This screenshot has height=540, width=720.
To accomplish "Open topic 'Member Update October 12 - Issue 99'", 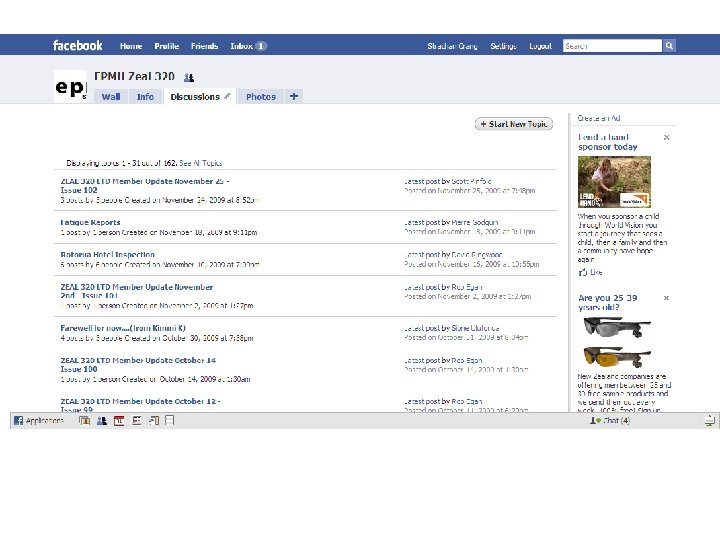I will pos(140,405).
